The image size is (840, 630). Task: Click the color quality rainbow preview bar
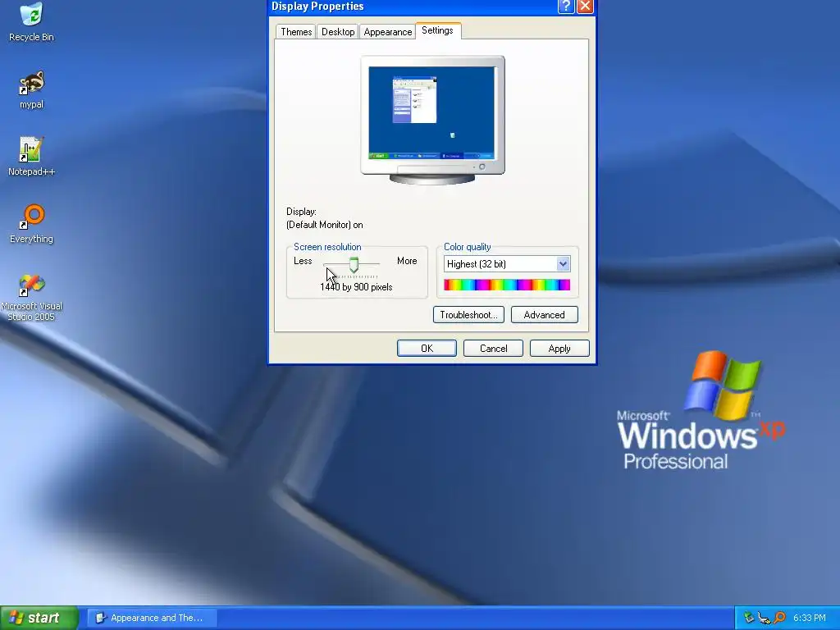[507, 285]
